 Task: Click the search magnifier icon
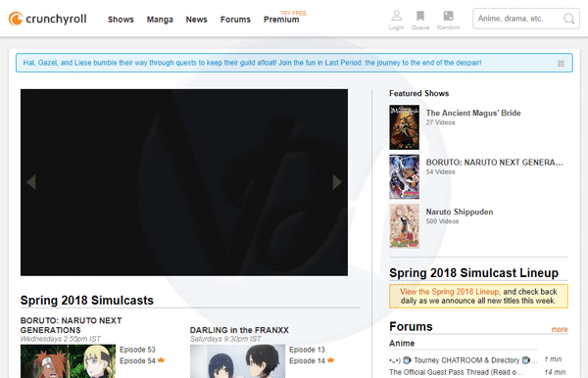coord(568,19)
